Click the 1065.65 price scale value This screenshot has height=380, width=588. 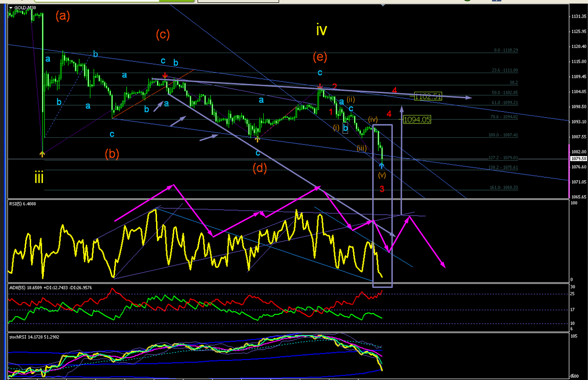(x=580, y=197)
